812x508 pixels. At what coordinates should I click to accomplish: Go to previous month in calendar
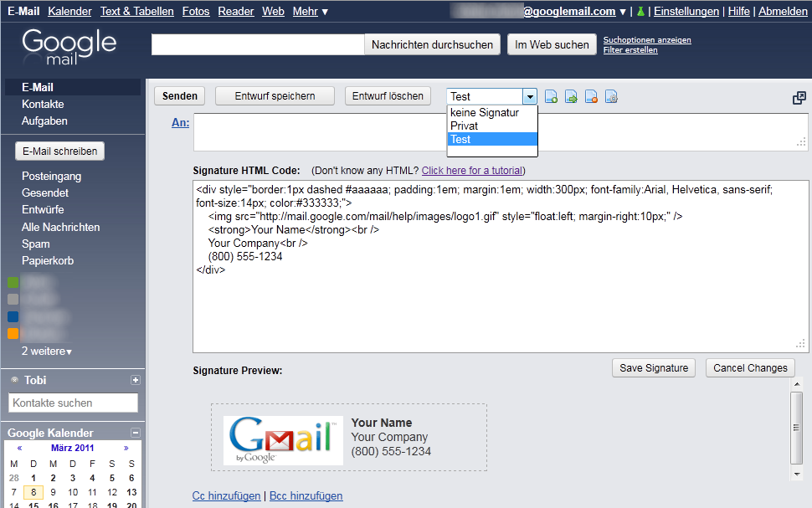tap(20, 448)
